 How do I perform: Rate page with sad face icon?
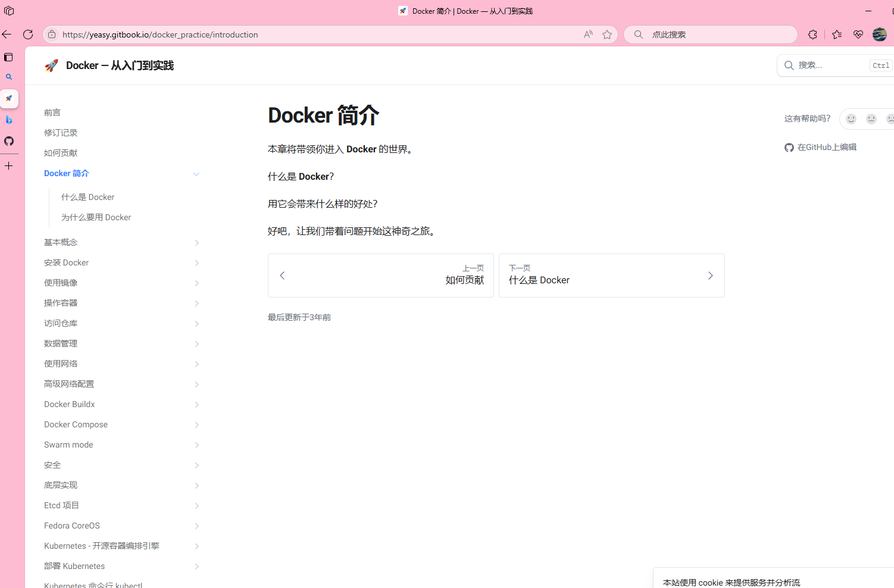click(x=890, y=119)
